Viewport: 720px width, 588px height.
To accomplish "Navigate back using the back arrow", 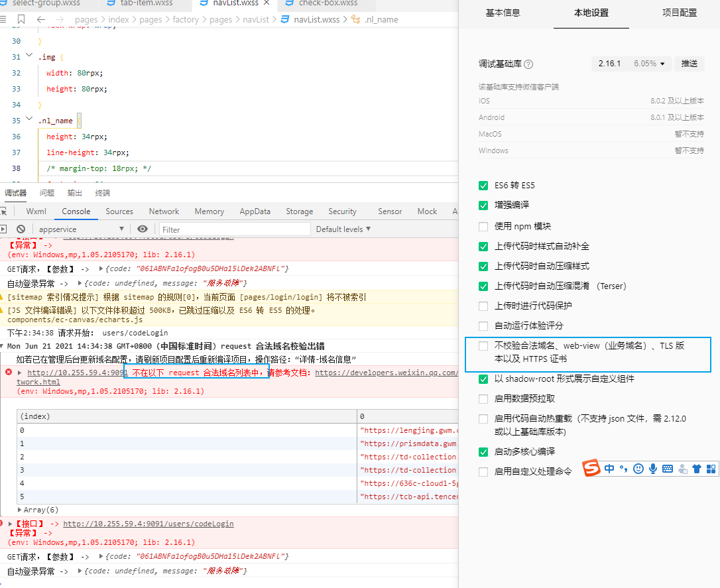I will [x=41, y=19].
